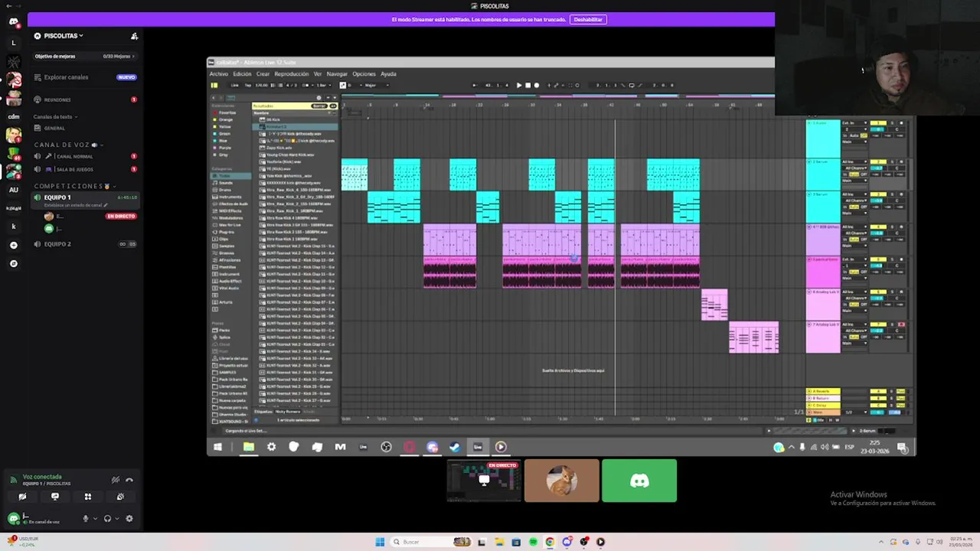Image resolution: width=980 pixels, height=551 pixels.
Task: Open Archivo menu in Ableton
Action: coord(218,74)
